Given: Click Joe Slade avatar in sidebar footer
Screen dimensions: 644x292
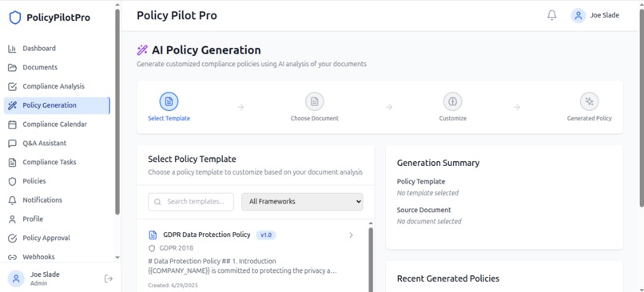Looking at the screenshot, I should [x=16, y=279].
